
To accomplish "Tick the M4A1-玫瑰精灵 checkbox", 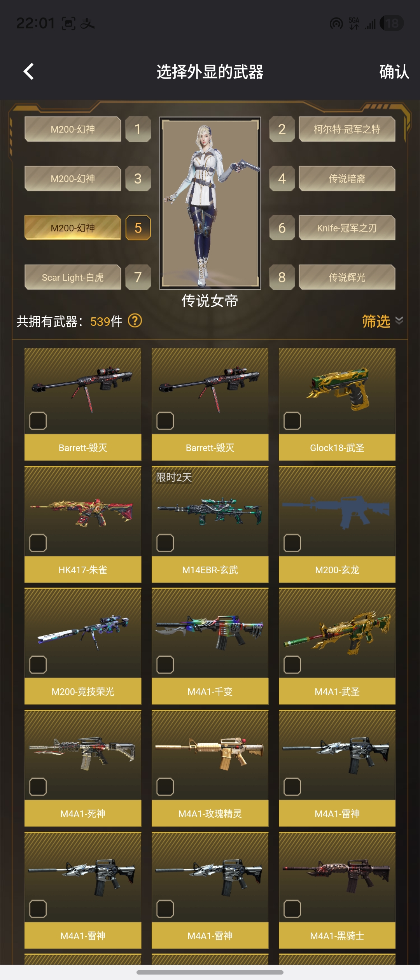I will 165,787.
